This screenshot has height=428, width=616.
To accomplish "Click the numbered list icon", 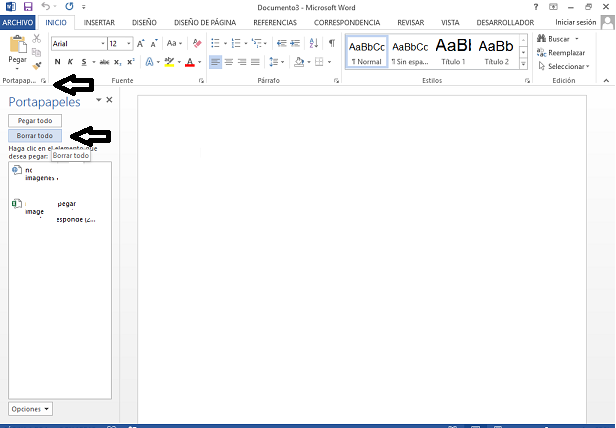I will pyautogui.click(x=236, y=43).
